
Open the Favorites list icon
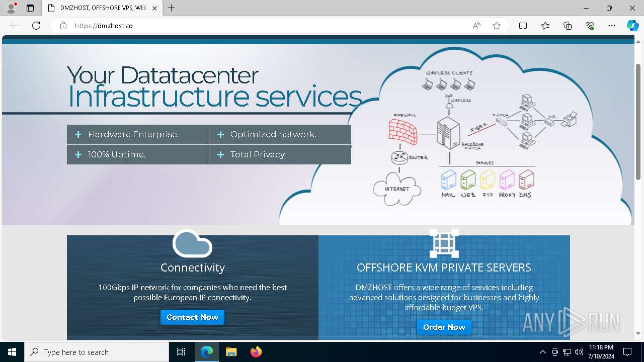pyautogui.click(x=545, y=26)
